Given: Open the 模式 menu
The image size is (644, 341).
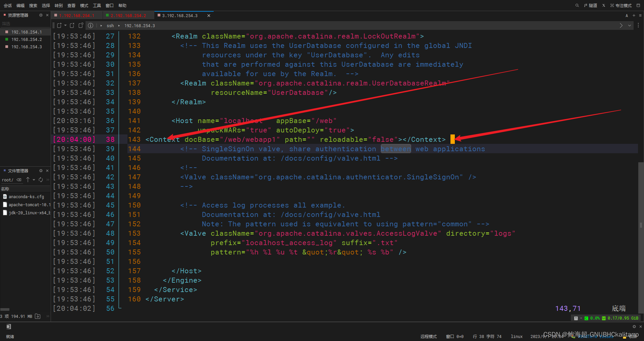Looking at the screenshot, I should pyautogui.click(x=84, y=6).
